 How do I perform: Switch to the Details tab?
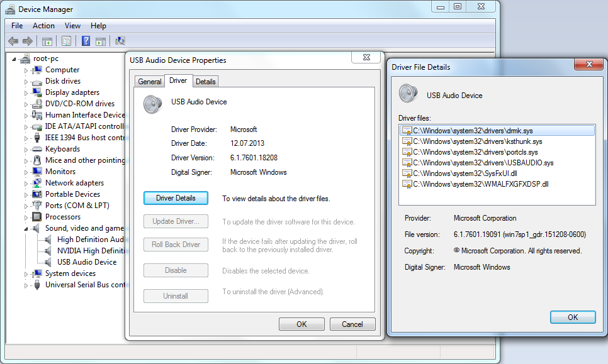point(205,82)
